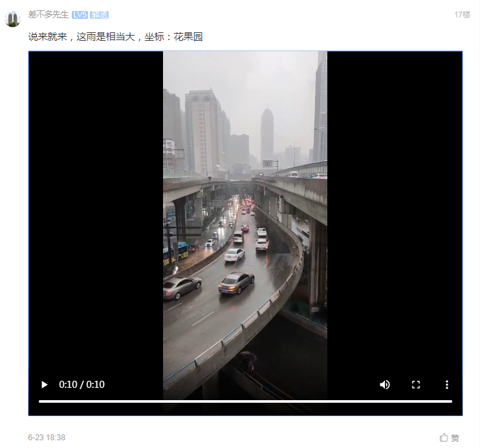Click the 赞 label beside the thumb
The image size is (480, 448).
(x=455, y=438)
